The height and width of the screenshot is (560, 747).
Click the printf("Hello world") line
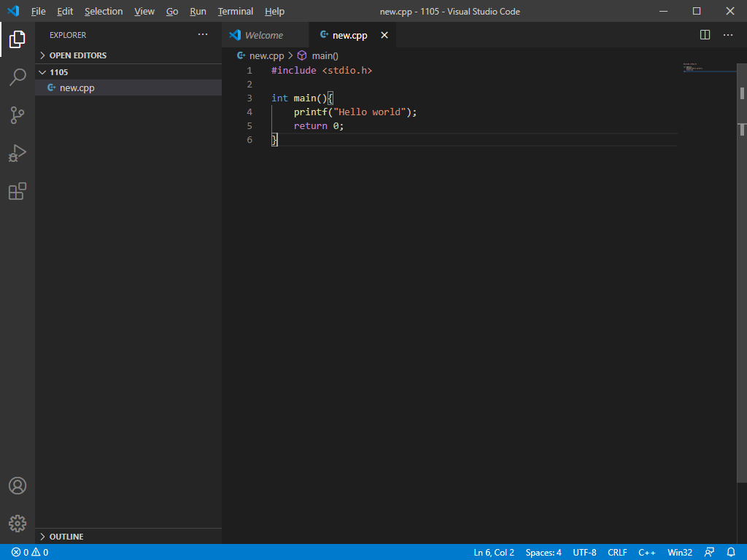[x=355, y=112]
